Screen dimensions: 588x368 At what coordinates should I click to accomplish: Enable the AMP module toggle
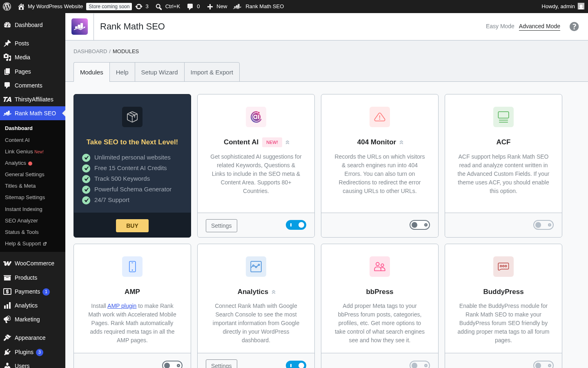pos(172,365)
